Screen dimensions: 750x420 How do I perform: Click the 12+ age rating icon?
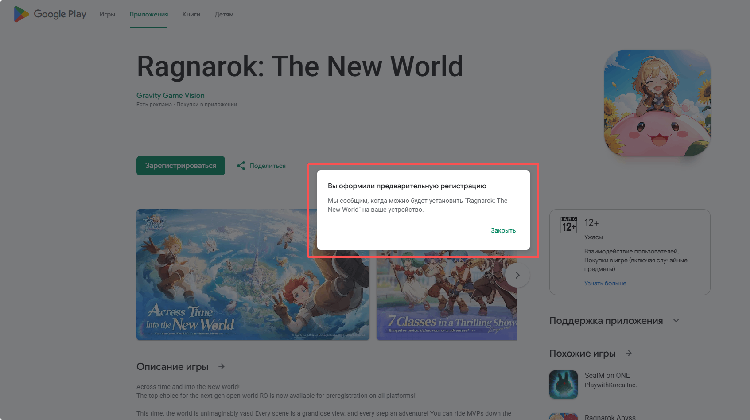(x=569, y=224)
